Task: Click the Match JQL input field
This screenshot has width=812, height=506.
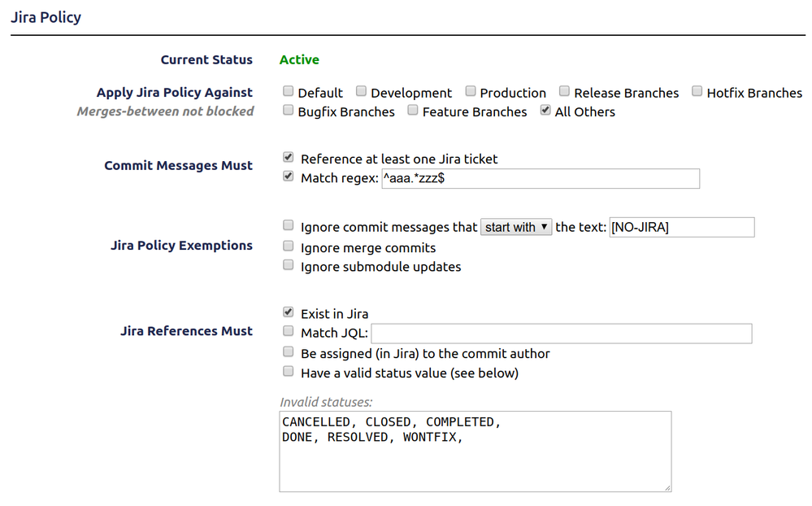Action: [562, 334]
